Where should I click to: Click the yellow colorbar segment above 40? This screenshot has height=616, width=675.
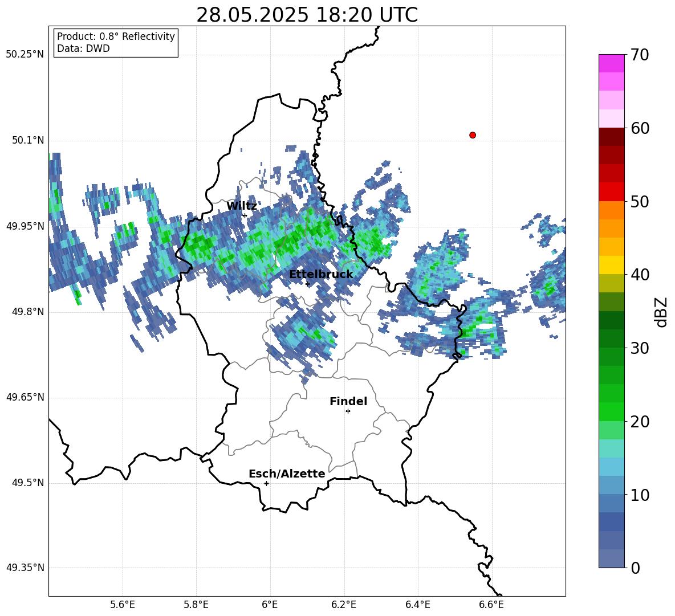(x=612, y=265)
